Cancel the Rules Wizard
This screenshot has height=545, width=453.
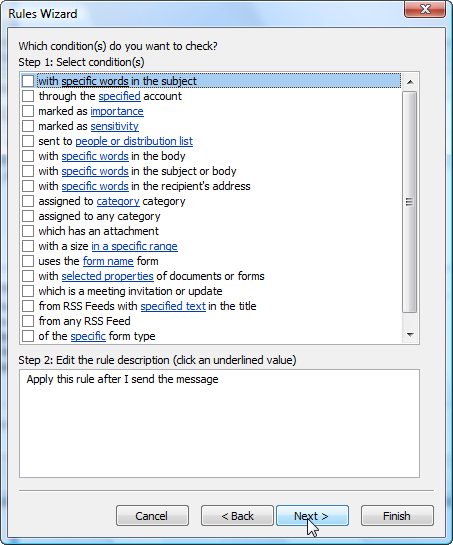[152, 516]
